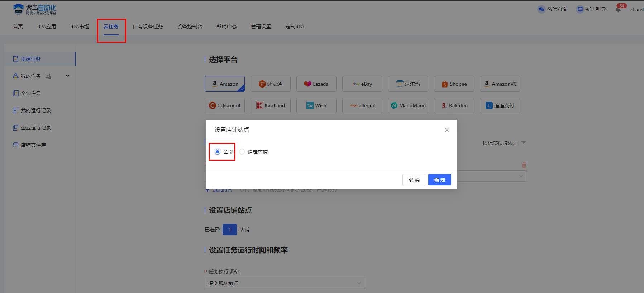Image resolution: width=644 pixels, height=293 pixels.
Task: Expand the 我的任务 chevron
Action: click(68, 76)
